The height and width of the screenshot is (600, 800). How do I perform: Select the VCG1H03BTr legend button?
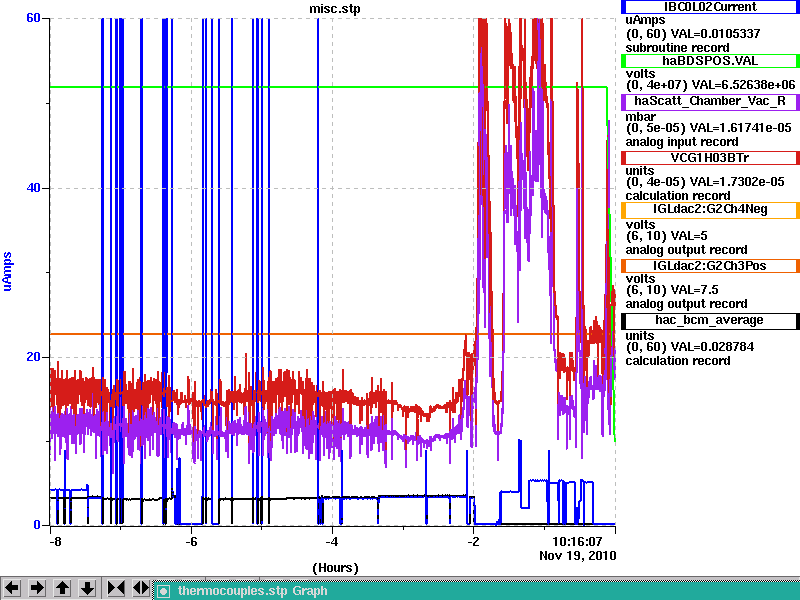pos(710,158)
